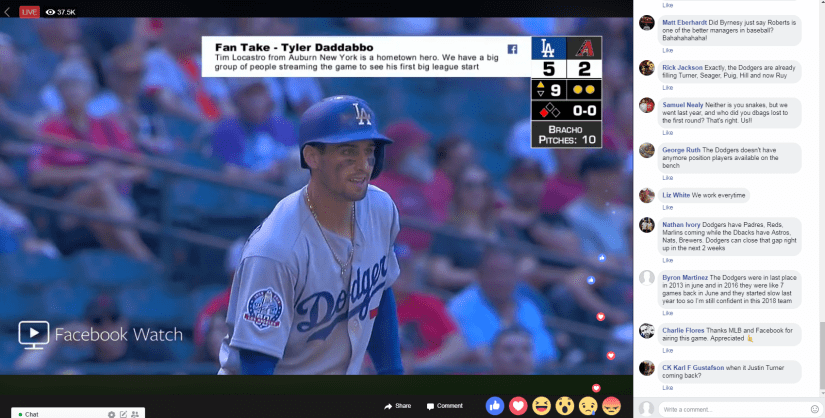Image resolution: width=825 pixels, height=418 pixels.
Task: Click George Ruth's avatar
Action: pos(647,150)
